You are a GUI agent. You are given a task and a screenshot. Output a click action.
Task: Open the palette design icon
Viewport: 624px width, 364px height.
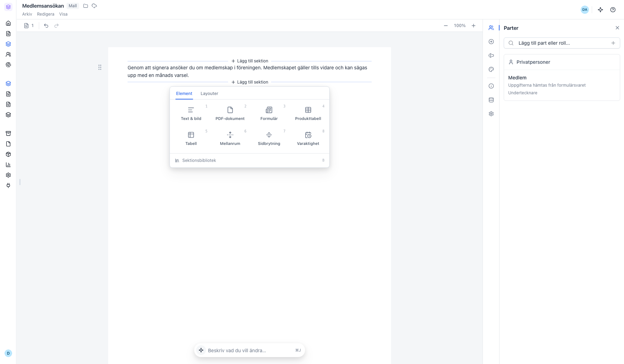[x=491, y=69]
